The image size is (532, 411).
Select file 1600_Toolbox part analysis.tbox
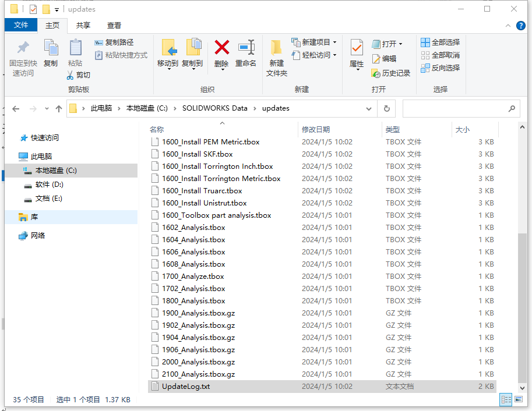(x=322, y=215)
